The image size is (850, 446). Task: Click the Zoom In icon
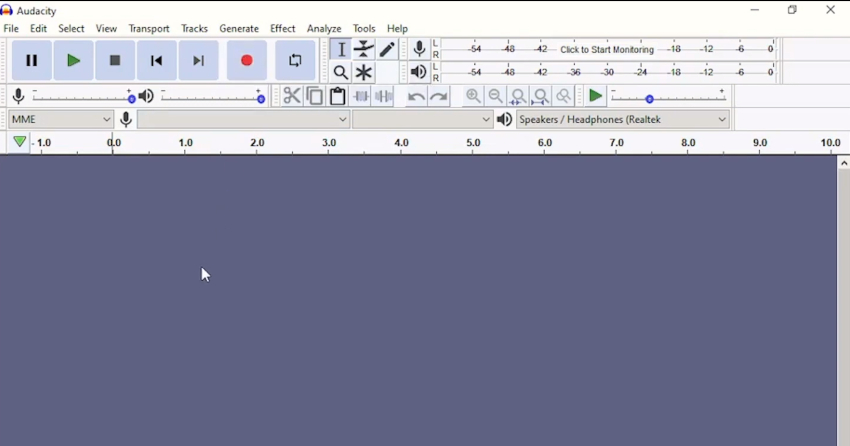[473, 96]
